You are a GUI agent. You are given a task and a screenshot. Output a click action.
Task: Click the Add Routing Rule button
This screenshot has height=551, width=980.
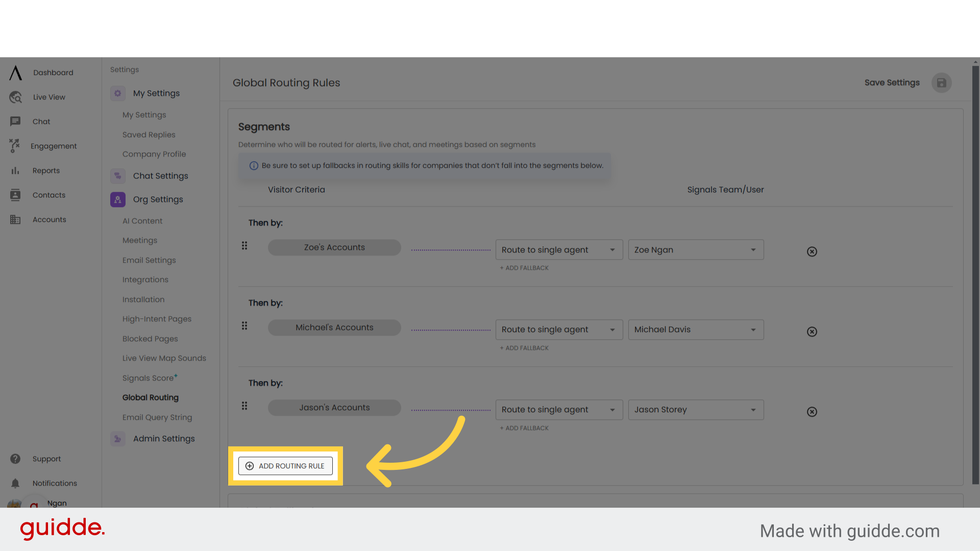285,466
